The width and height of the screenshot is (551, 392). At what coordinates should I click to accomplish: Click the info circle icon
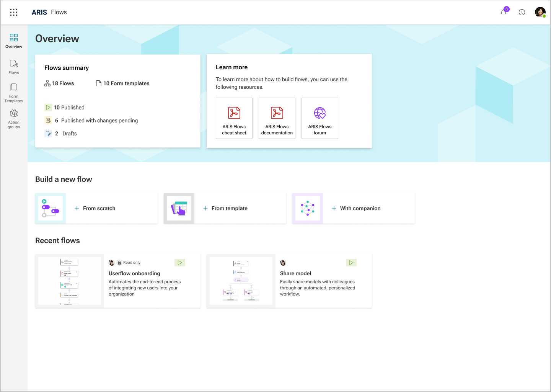coord(522,12)
